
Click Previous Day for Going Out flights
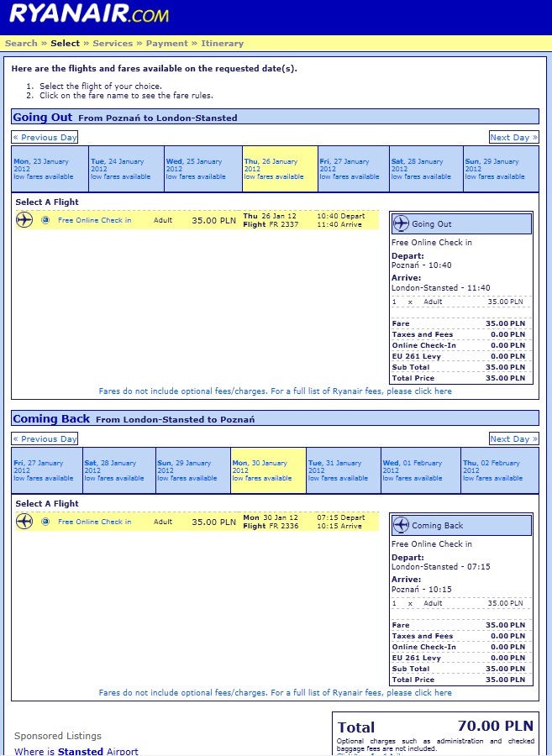point(45,138)
